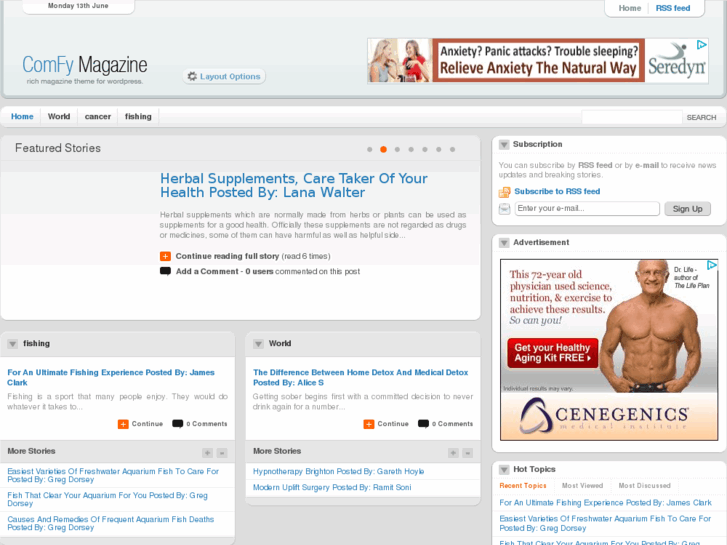Click Continue reading full story link
727x545 pixels.
point(227,256)
